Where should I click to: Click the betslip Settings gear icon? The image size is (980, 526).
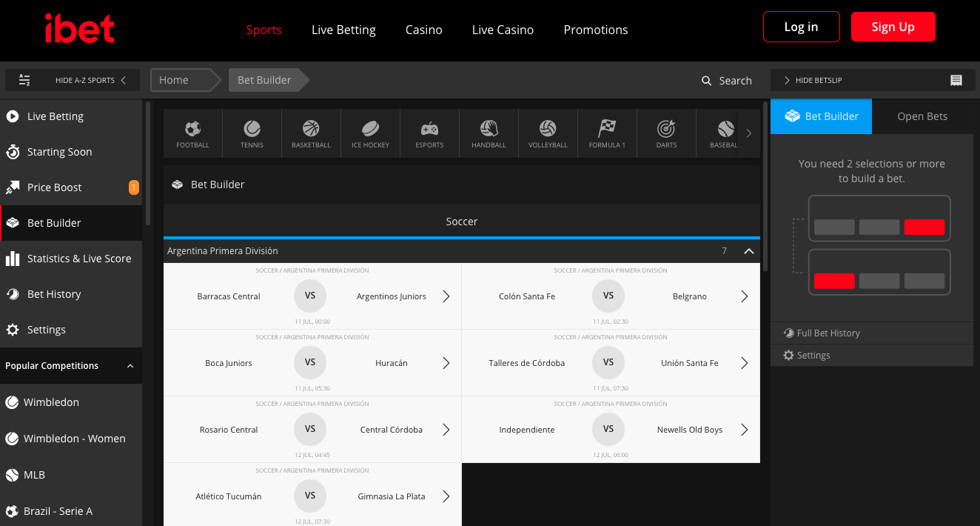(x=789, y=356)
